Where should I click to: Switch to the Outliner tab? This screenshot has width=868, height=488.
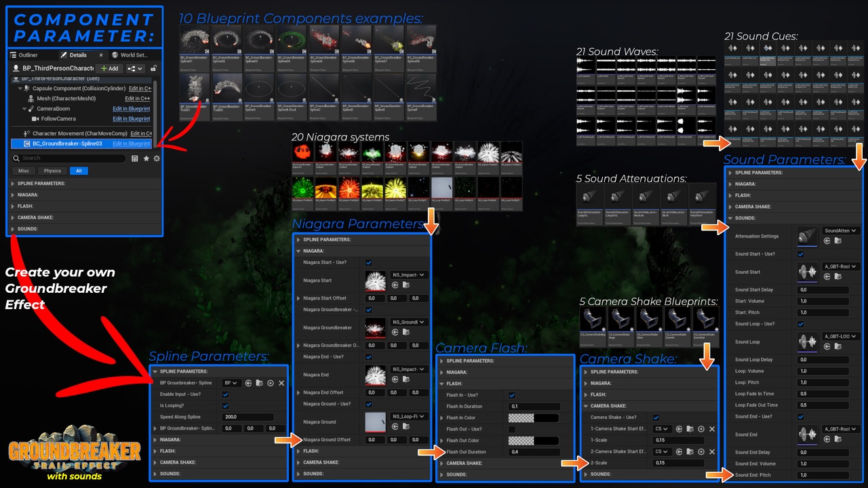(28, 55)
